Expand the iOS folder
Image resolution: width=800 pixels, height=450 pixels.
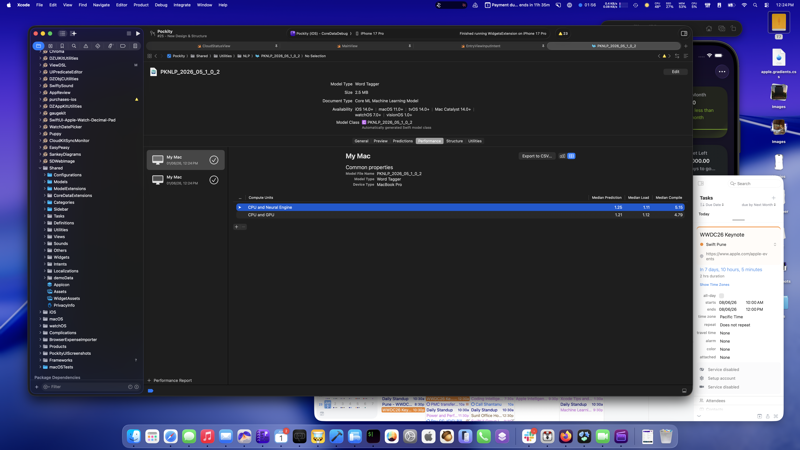pos(40,312)
